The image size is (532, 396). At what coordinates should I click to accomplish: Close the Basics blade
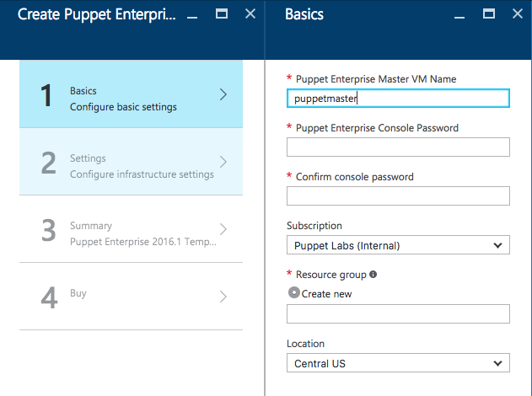point(517,14)
